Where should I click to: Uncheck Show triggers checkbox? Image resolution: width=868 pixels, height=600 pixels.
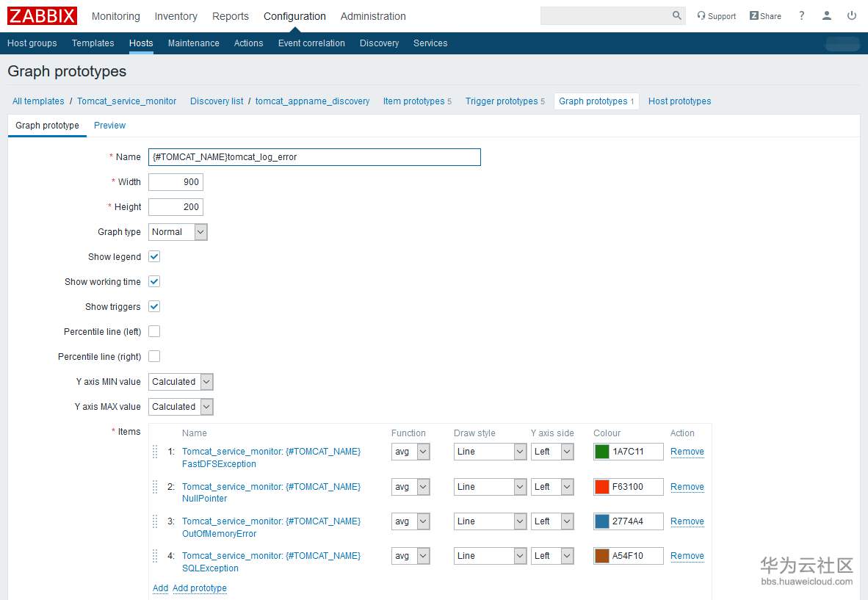(154, 306)
